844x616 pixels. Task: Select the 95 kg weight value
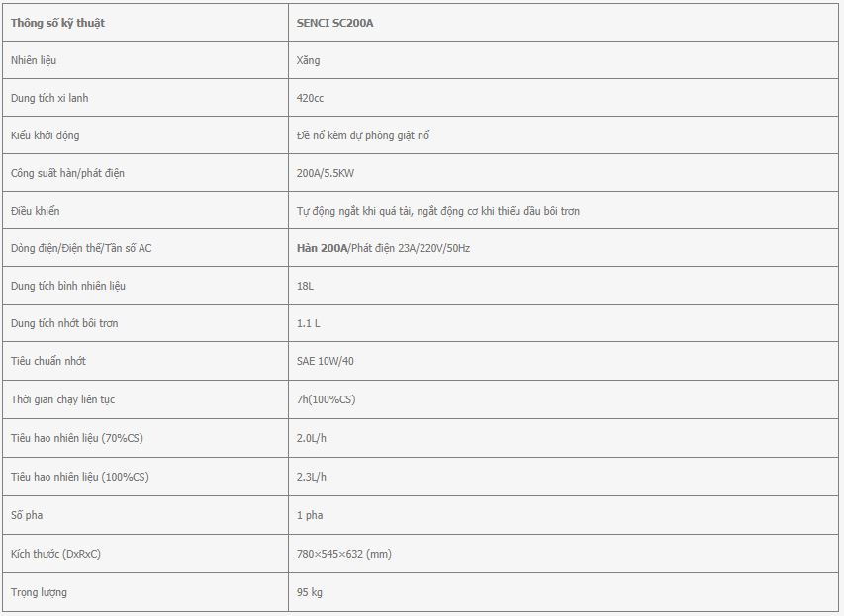click(x=310, y=592)
